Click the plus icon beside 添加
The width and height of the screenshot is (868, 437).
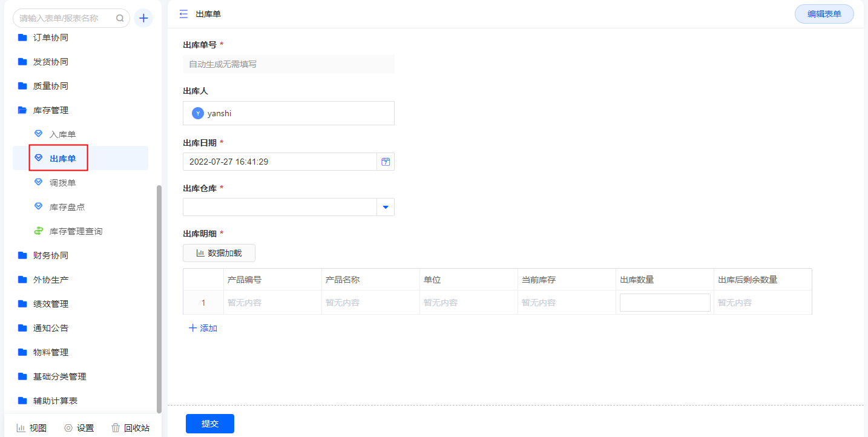(x=192, y=328)
